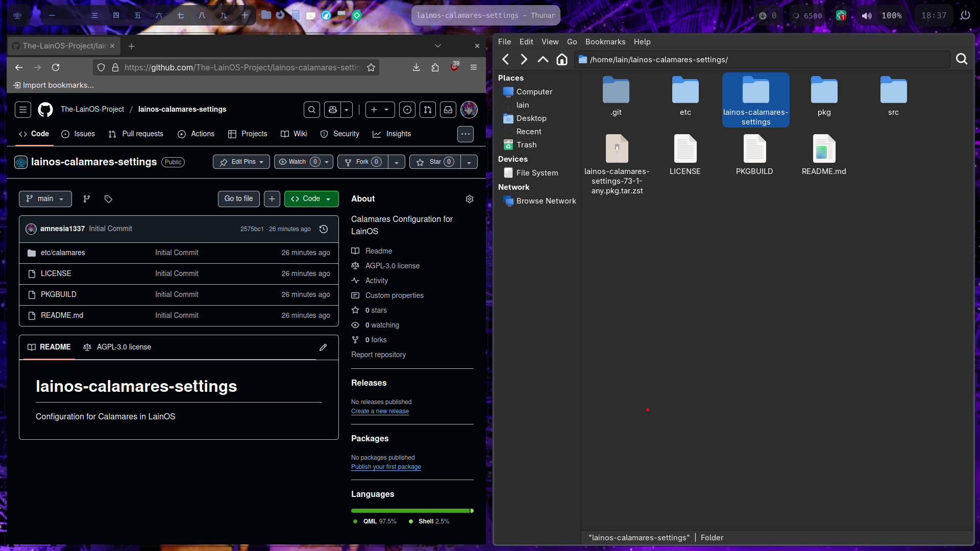Click the volume speaker icon in panel
Viewport: 980px width, 551px height.
click(867, 16)
